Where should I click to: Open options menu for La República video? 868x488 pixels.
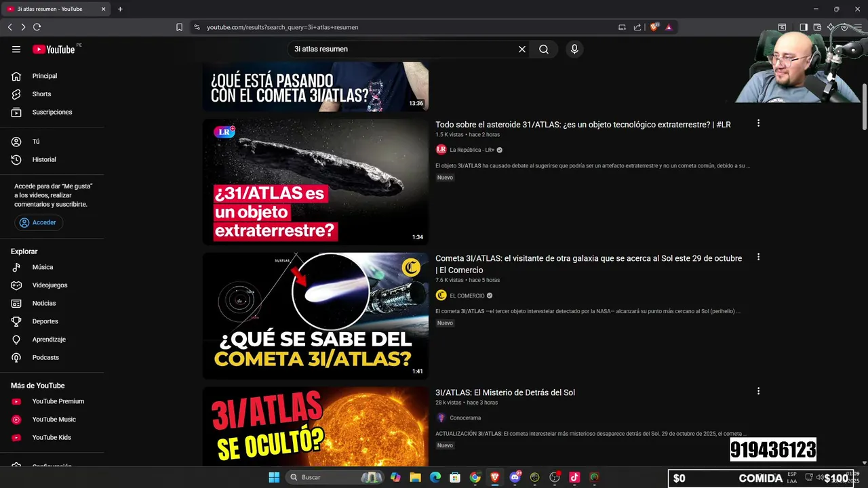(758, 123)
